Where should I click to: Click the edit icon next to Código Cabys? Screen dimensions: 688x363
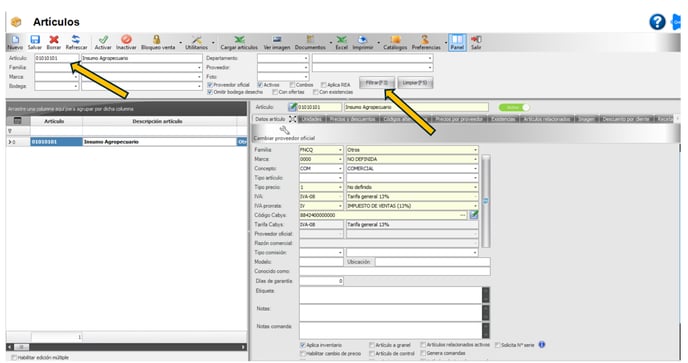pyautogui.click(x=473, y=215)
